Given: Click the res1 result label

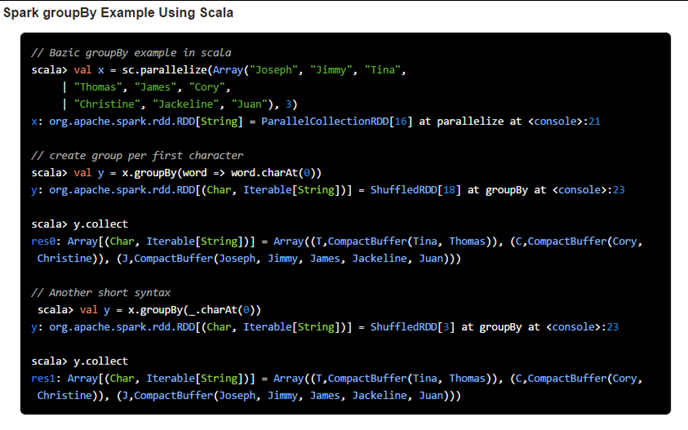Looking at the screenshot, I should pyautogui.click(x=45, y=378).
